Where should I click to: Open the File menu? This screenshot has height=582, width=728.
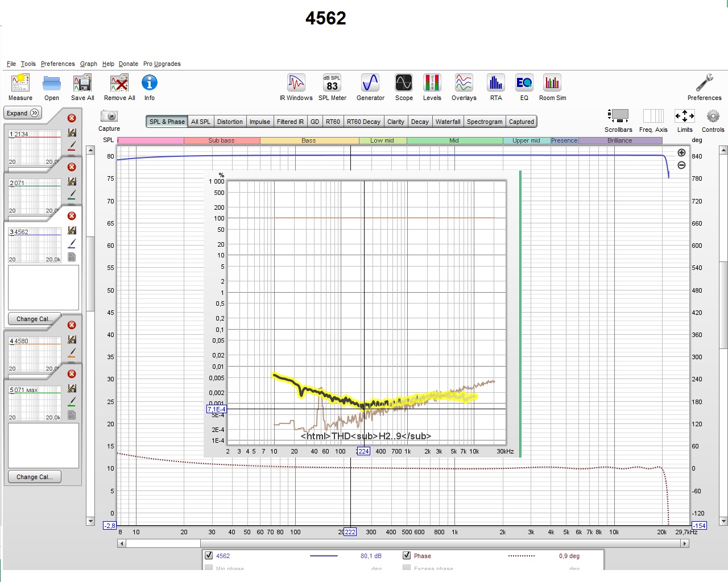(x=11, y=64)
